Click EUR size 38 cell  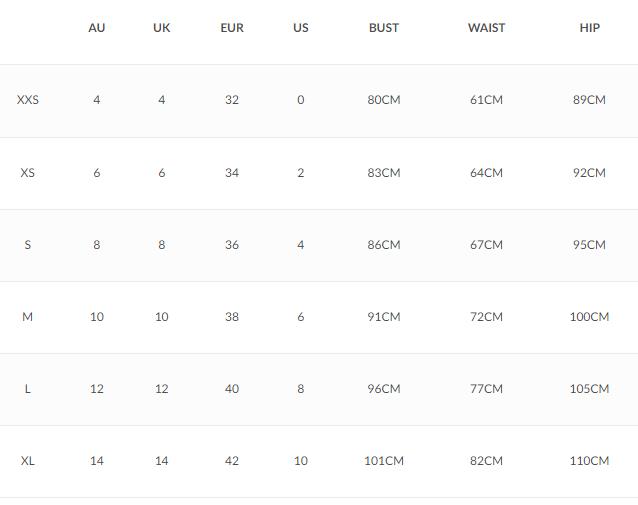pyautogui.click(x=232, y=317)
